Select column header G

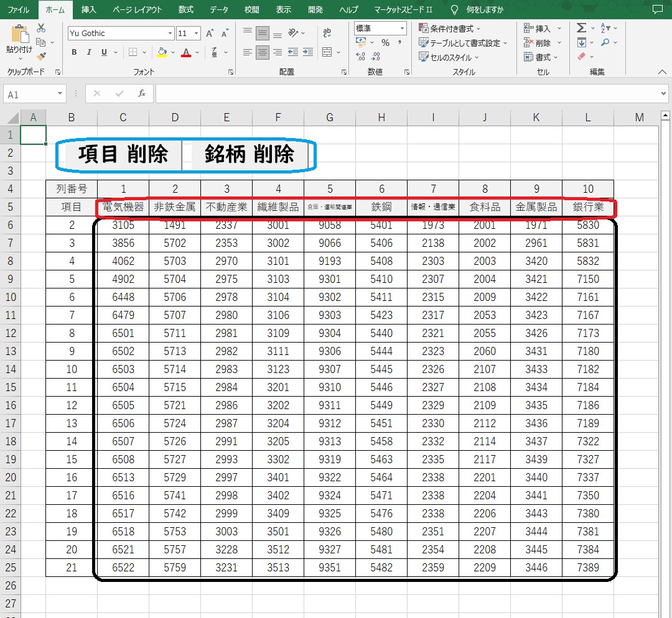click(330, 118)
